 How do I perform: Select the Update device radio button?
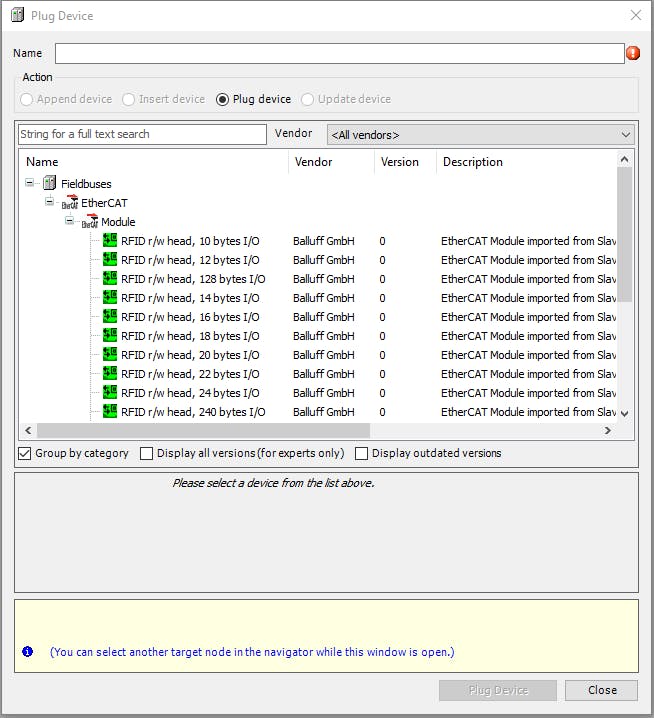(307, 99)
